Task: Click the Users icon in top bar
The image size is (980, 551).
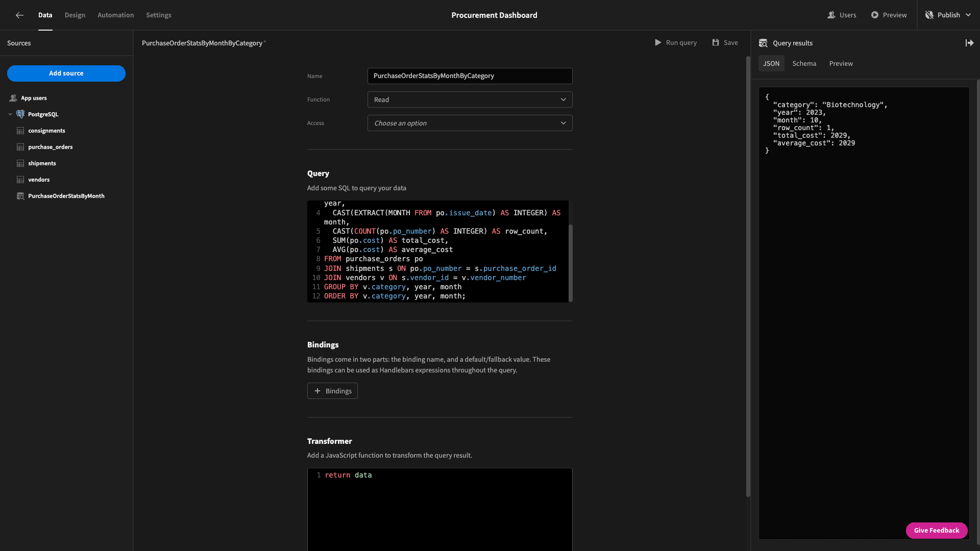Action: point(831,15)
